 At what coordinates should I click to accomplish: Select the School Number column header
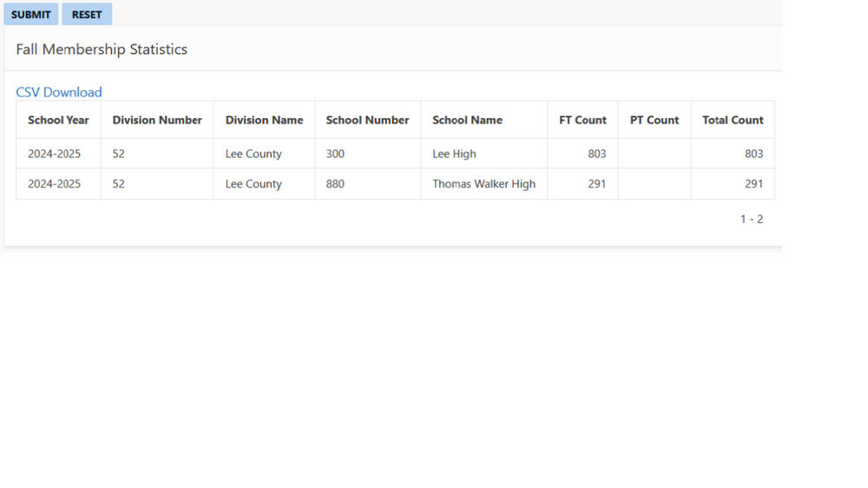(x=367, y=120)
